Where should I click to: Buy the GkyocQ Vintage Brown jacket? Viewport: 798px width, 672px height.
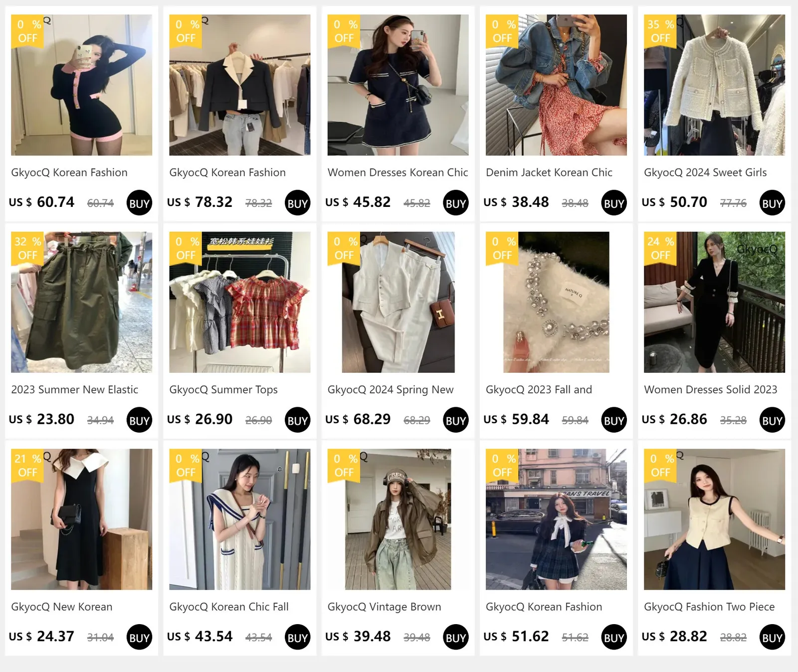tap(456, 637)
